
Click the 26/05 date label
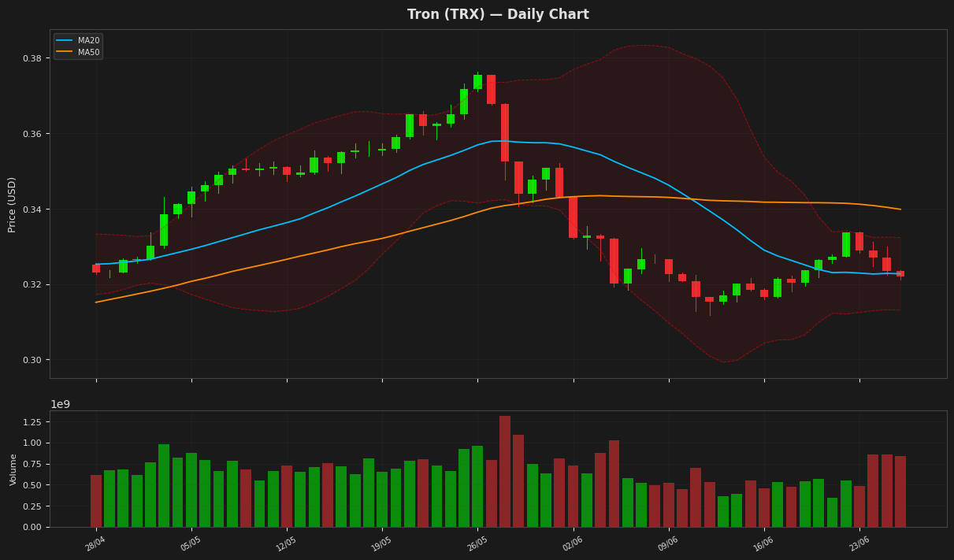pyautogui.click(x=477, y=543)
